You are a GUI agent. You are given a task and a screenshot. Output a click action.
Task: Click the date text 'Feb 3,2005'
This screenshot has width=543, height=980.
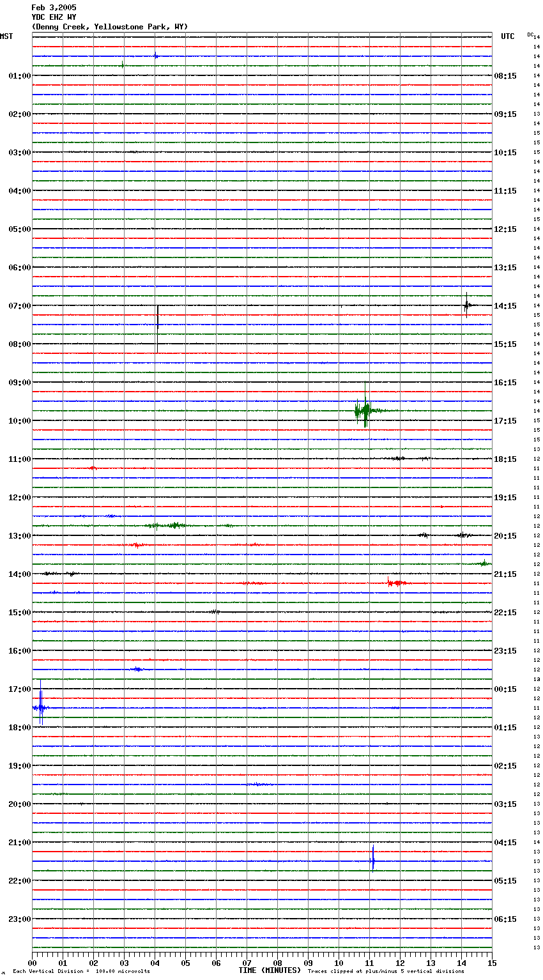click(54, 8)
